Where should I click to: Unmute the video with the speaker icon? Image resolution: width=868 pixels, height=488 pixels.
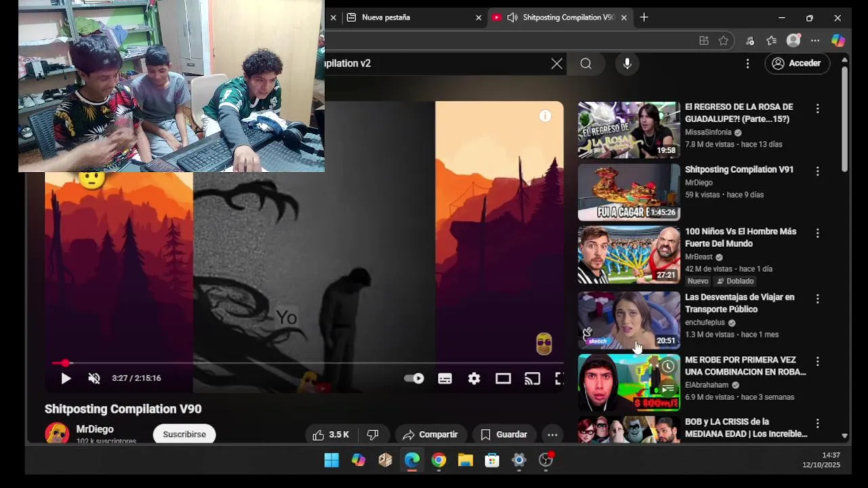click(94, 379)
